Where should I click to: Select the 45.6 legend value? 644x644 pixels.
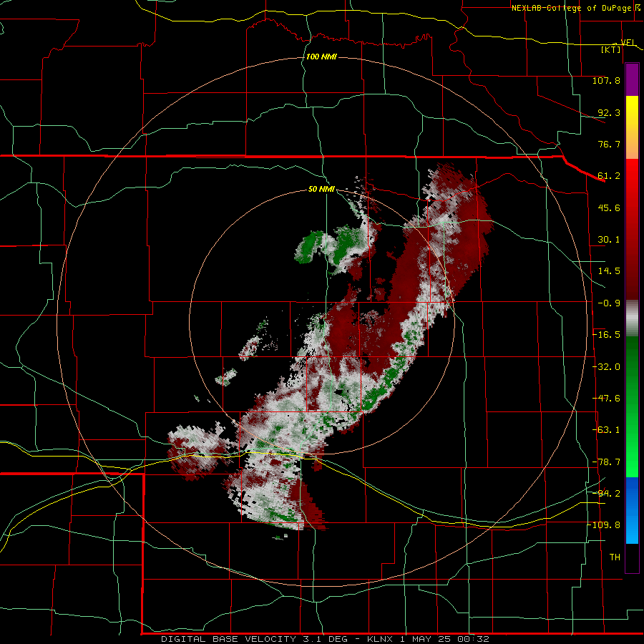(x=609, y=208)
